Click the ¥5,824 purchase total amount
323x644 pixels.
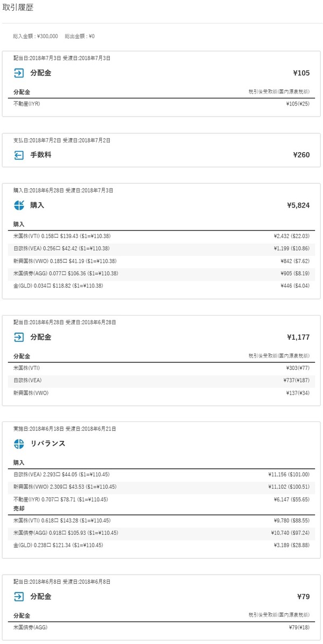(x=298, y=205)
